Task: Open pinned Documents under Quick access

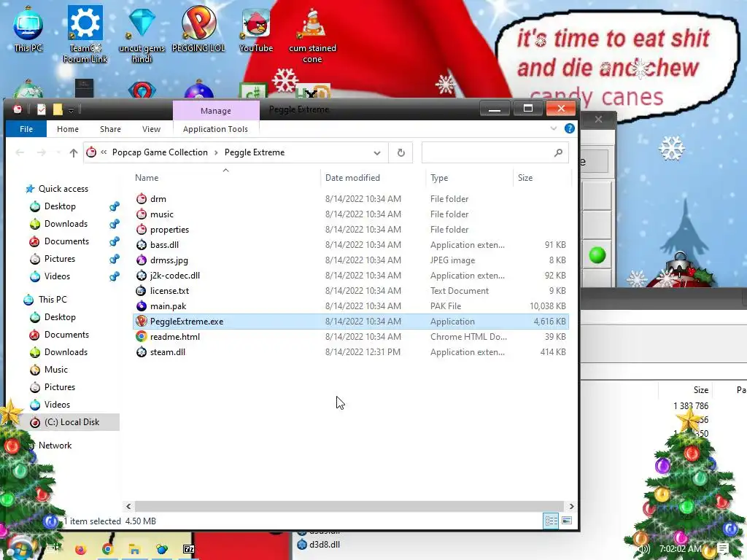Action: pos(66,241)
